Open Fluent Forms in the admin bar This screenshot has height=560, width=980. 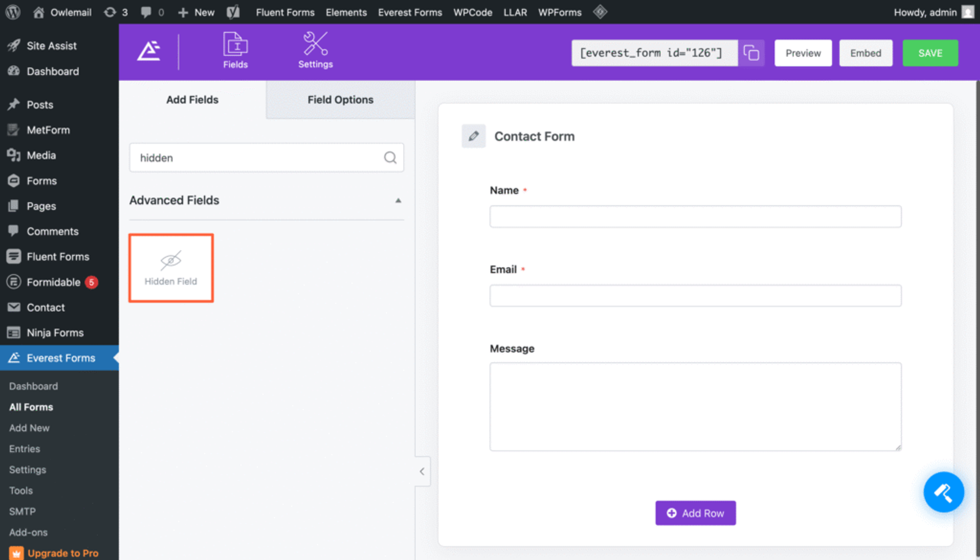tap(285, 12)
